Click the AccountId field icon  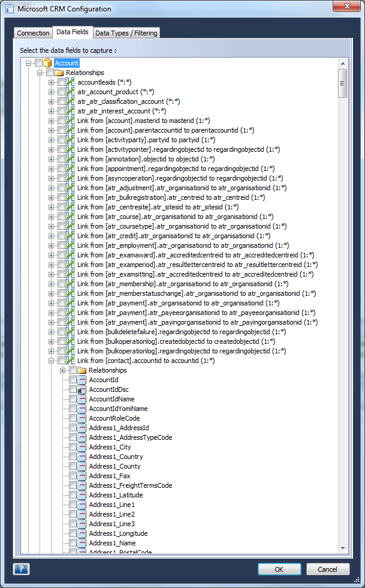point(82,380)
